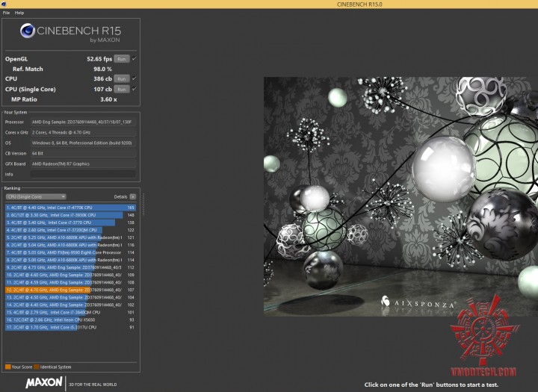Screen dimensions: 538x392
Task: Click the 107 cb single core score
Action: (x=102, y=89)
